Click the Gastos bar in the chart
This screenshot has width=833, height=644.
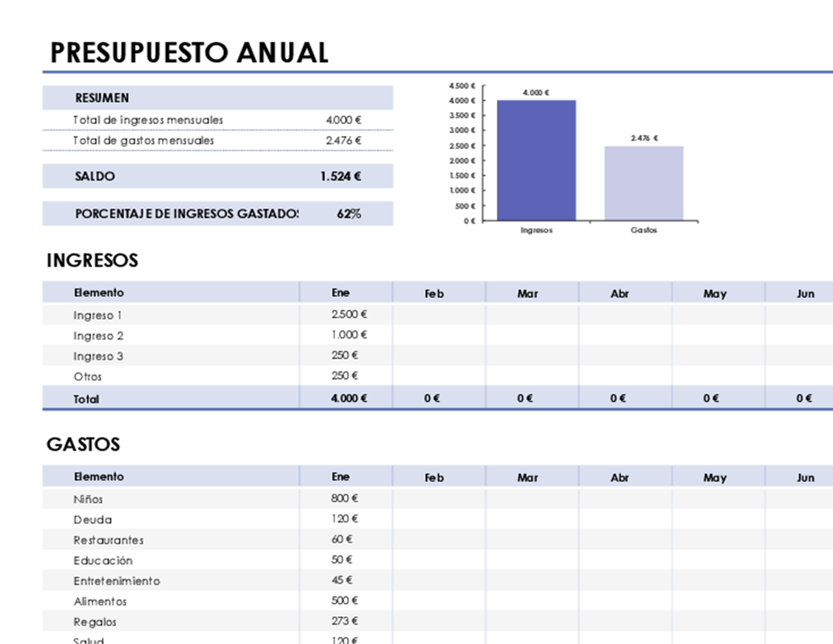point(644,184)
